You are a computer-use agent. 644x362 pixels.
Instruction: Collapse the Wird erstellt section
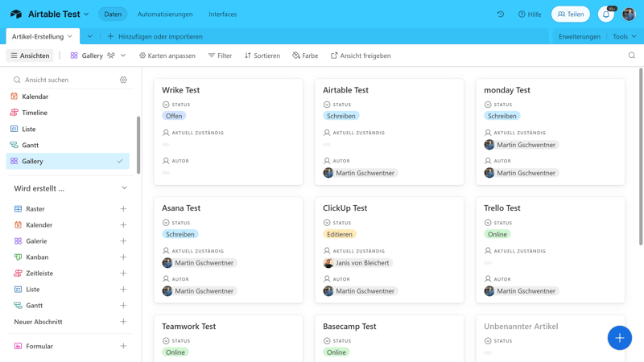(124, 188)
